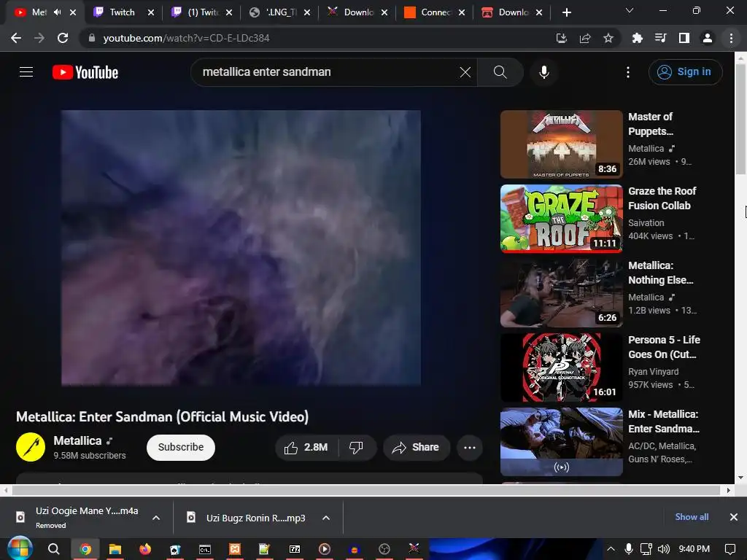
Task: Open Metallica Nothing Else Matters thumbnail
Action: (x=561, y=293)
